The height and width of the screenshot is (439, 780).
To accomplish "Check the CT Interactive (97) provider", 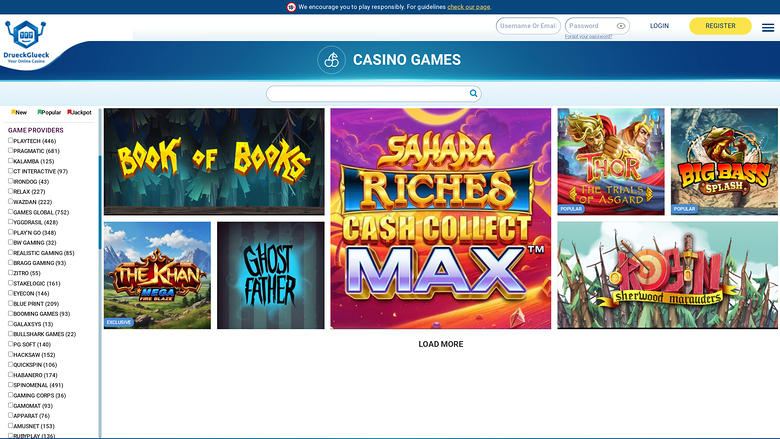I will 10,171.
